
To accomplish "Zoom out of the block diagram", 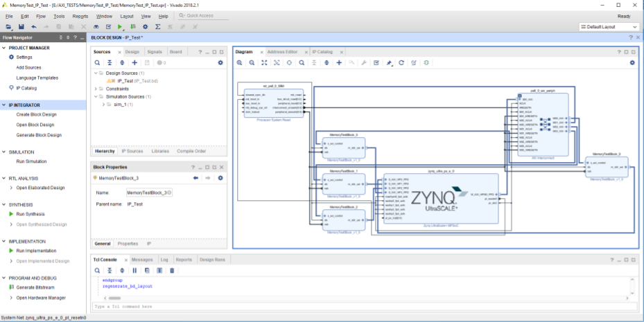I will (252, 63).
